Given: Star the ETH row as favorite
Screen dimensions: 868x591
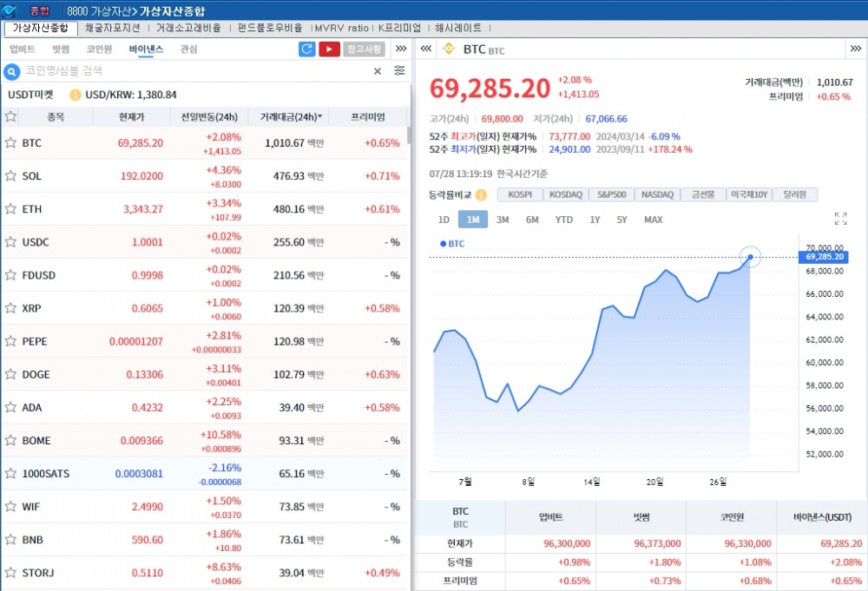Looking at the screenshot, I should (10, 208).
